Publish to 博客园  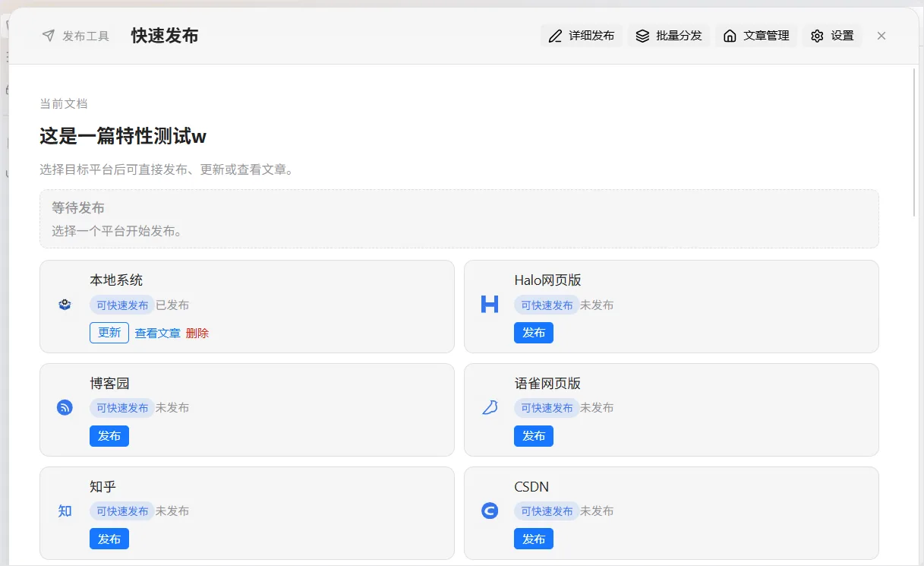(109, 436)
